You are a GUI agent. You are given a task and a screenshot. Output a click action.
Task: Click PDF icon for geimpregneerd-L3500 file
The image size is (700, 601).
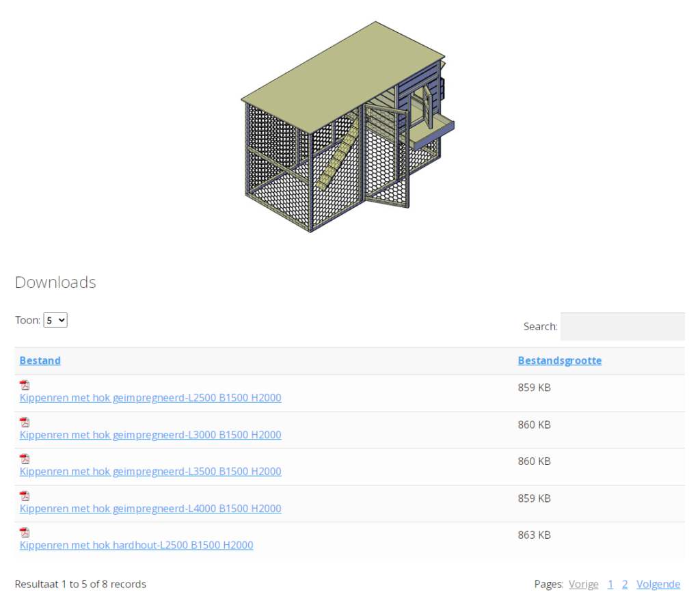click(x=25, y=459)
